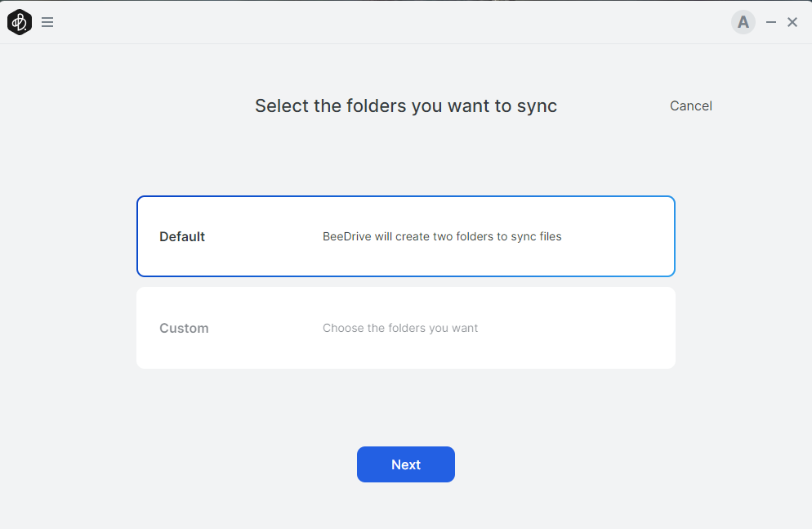Click the "Select the folders you want to sync" heading
The width and height of the screenshot is (812, 529).
[405, 105]
